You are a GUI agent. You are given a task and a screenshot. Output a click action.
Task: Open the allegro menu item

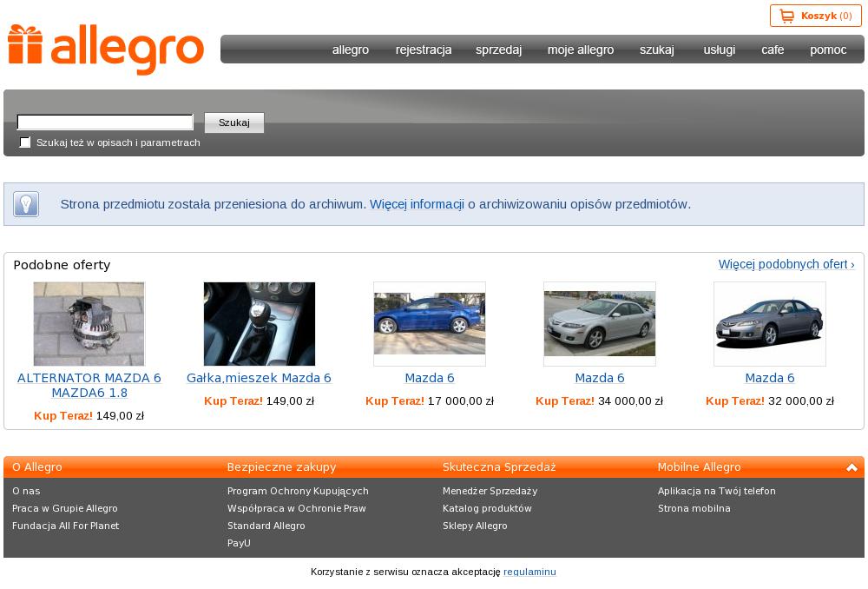click(351, 50)
